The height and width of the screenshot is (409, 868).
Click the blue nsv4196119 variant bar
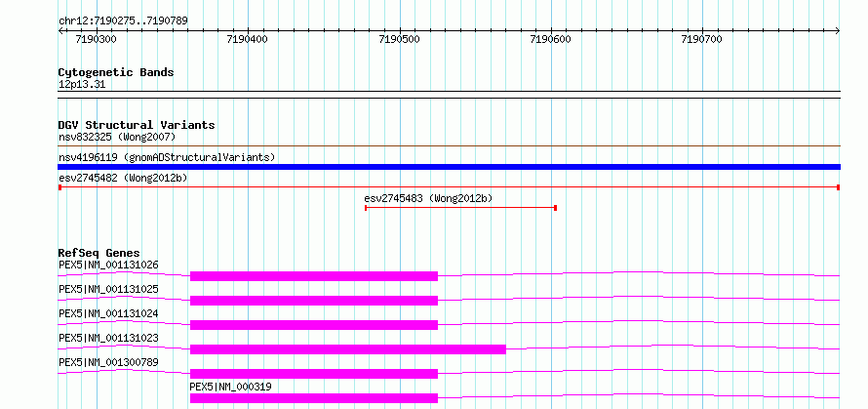point(449,167)
